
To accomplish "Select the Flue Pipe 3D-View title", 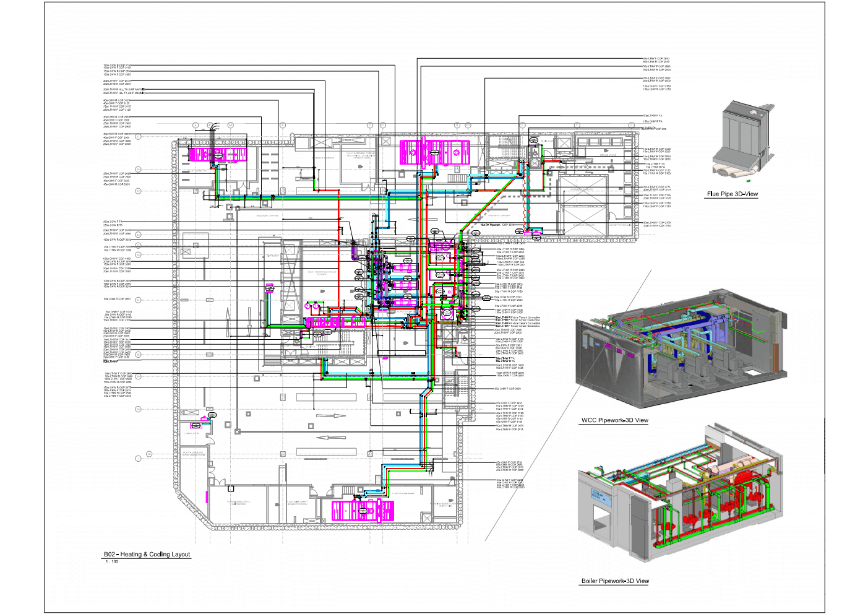I will click(x=733, y=194).
